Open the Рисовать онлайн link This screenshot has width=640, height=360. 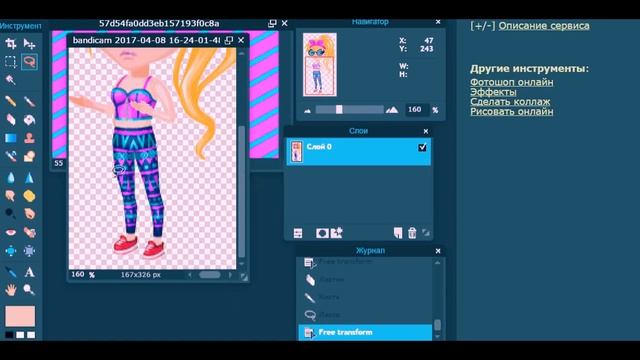coord(511,111)
